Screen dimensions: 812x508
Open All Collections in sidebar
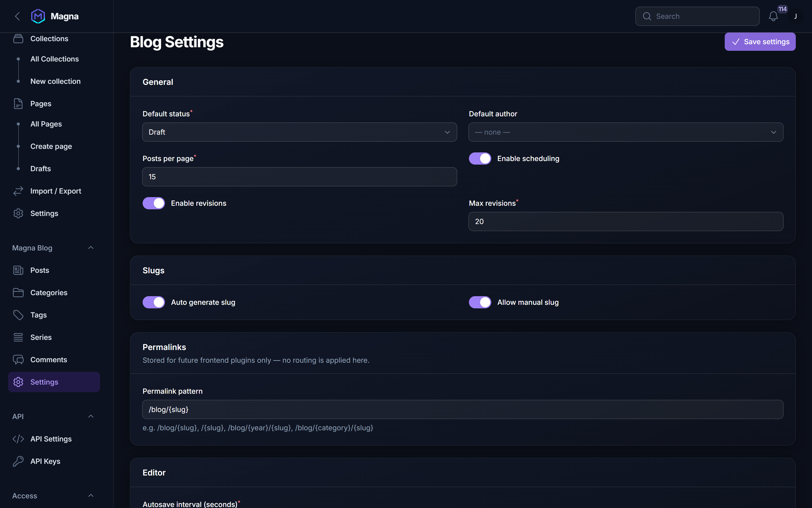click(x=55, y=59)
